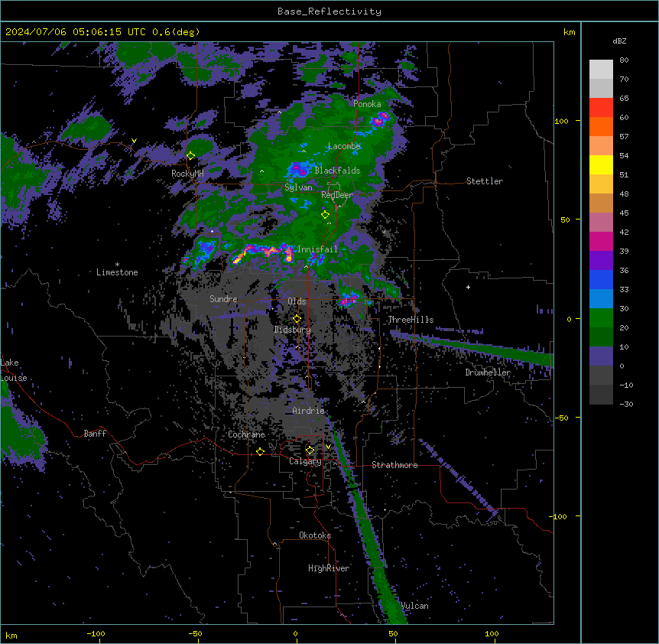Image resolution: width=659 pixels, height=644 pixels.
Task: Select the purple 39 dBZ legend swatch
Action: tap(601, 261)
